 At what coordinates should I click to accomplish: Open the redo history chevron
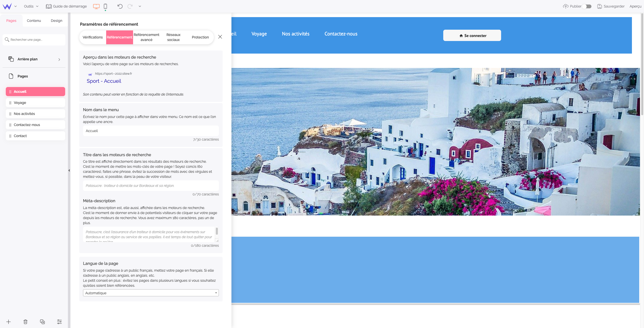140,6
